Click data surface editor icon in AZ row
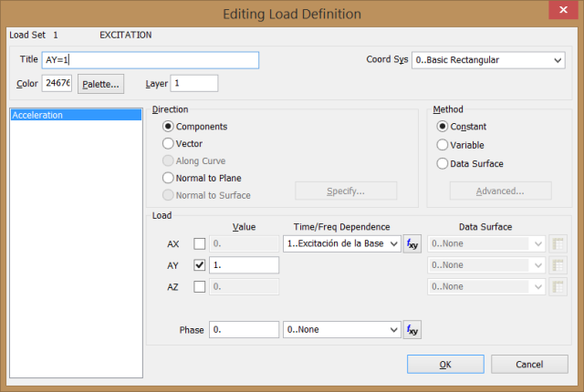This screenshot has height=392, width=584. coord(558,287)
